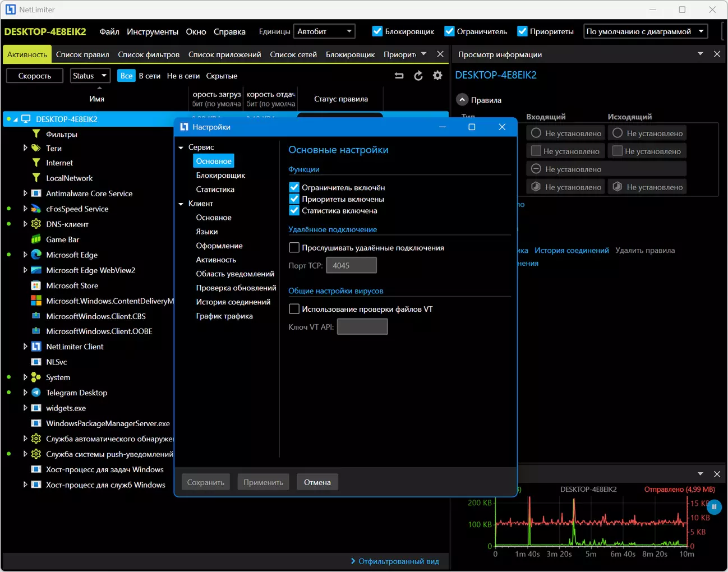The image size is (728, 572).
Task: Click the System process icon
Action: click(x=36, y=377)
